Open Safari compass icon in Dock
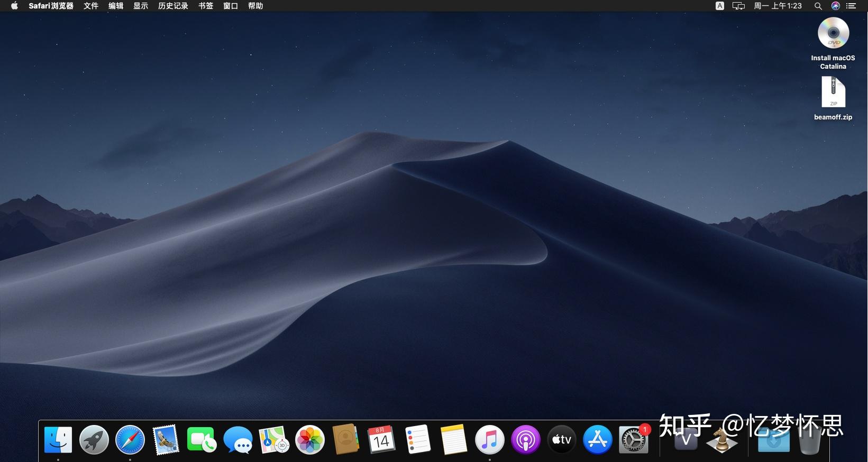The height and width of the screenshot is (462, 868). point(130,440)
